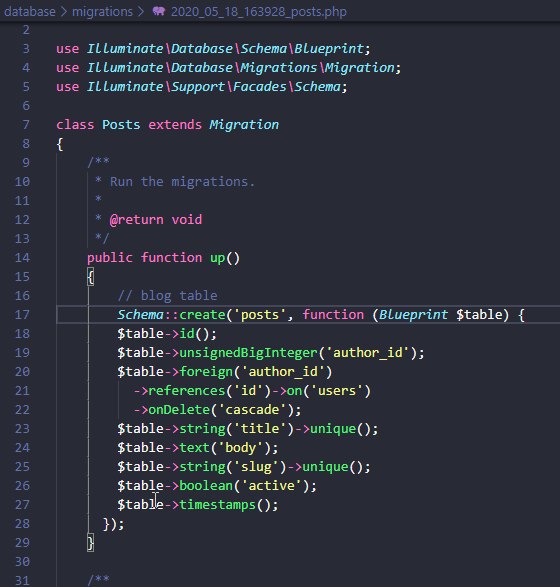The height and width of the screenshot is (587, 560).
Task: Click the 'cascade' string on line 22
Action: pyautogui.click(x=252, y=410)
